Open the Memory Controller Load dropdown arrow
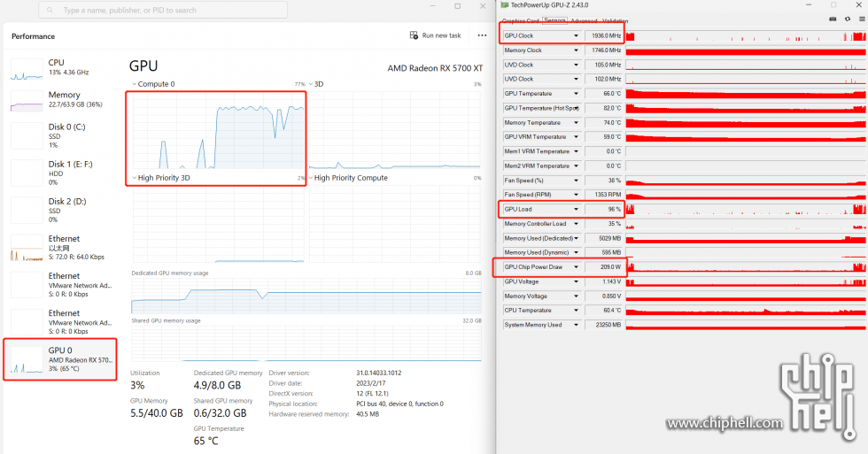 pos(576,224)
